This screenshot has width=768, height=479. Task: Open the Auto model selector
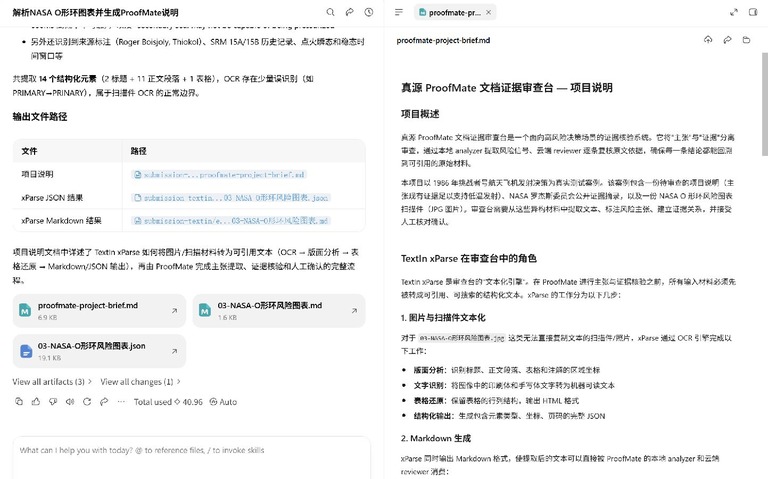pos(223,402)
